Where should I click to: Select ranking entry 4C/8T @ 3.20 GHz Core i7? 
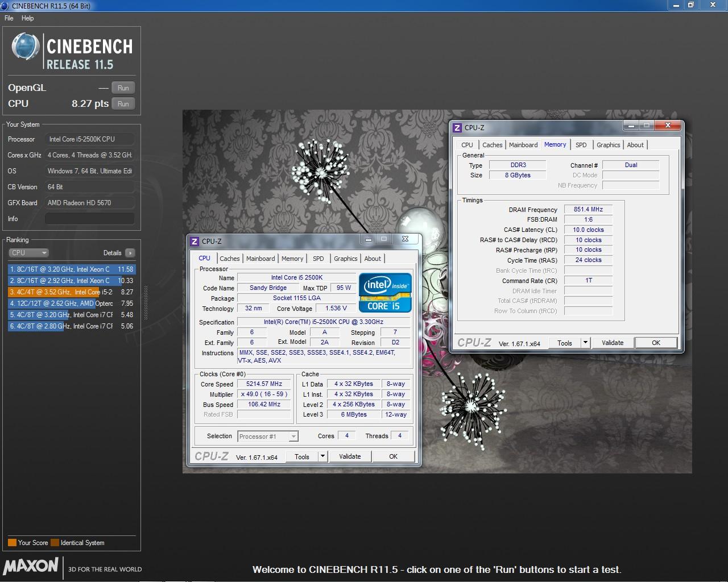tap(72, 315)
